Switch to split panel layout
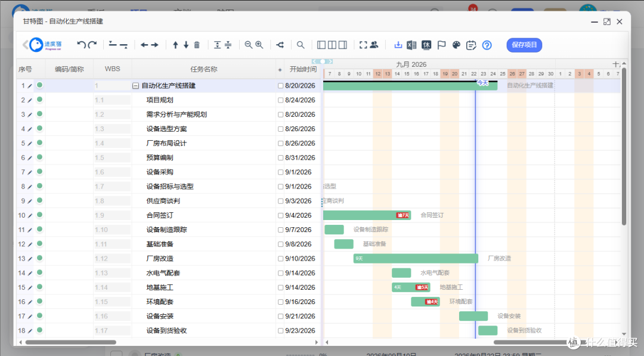 pyautogui.click(x=332, y=45)
